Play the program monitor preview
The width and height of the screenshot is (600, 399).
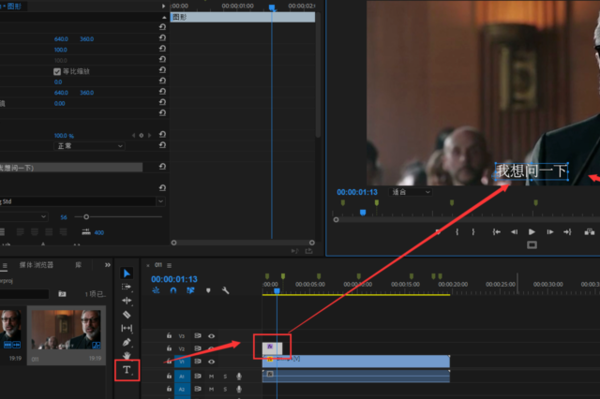[x=532, y=232]
